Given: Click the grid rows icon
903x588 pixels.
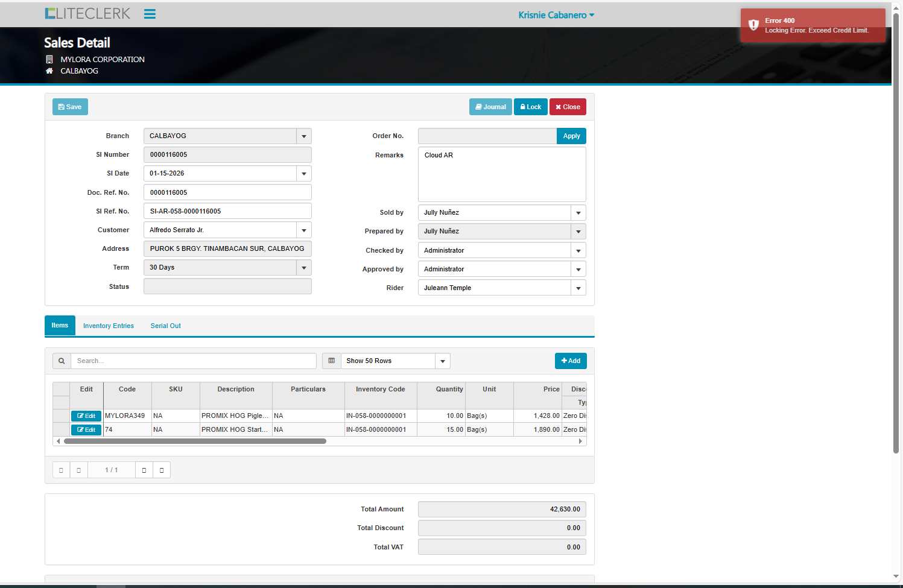Looking at the screenshot, I should tap(331, 361).
